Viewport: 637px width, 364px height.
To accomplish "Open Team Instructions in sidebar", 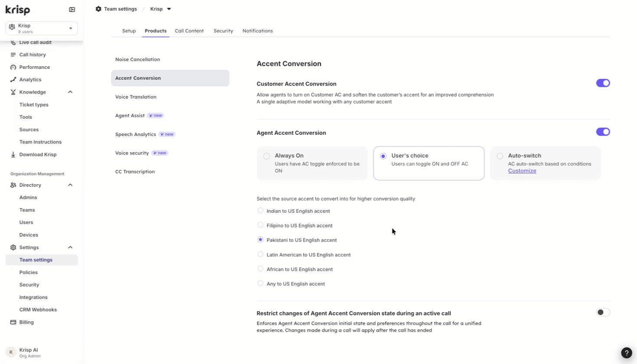I will tap(40, 142).
